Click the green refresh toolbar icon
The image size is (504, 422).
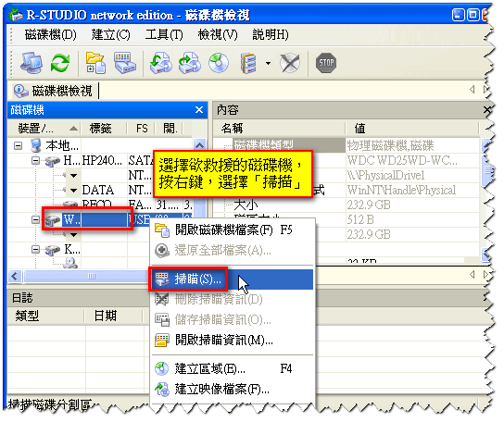60,63
